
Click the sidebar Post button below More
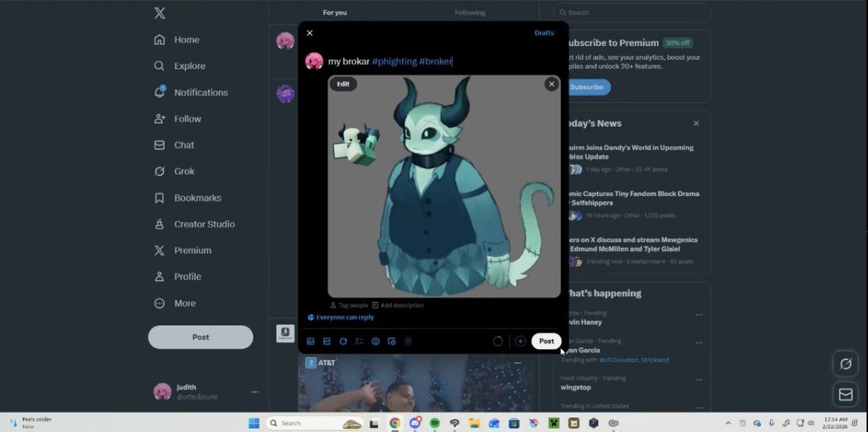click(200, 337)
